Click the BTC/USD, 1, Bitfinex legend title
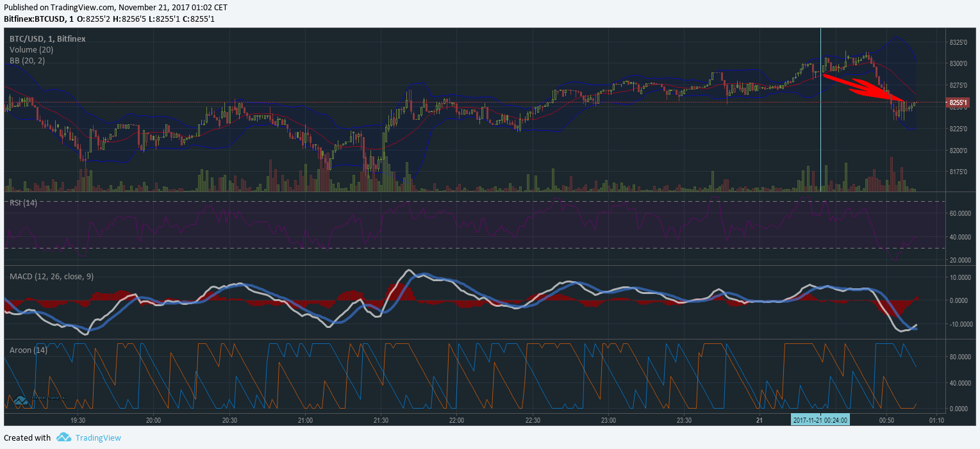 pyautogui.click(x=47, y=39)
